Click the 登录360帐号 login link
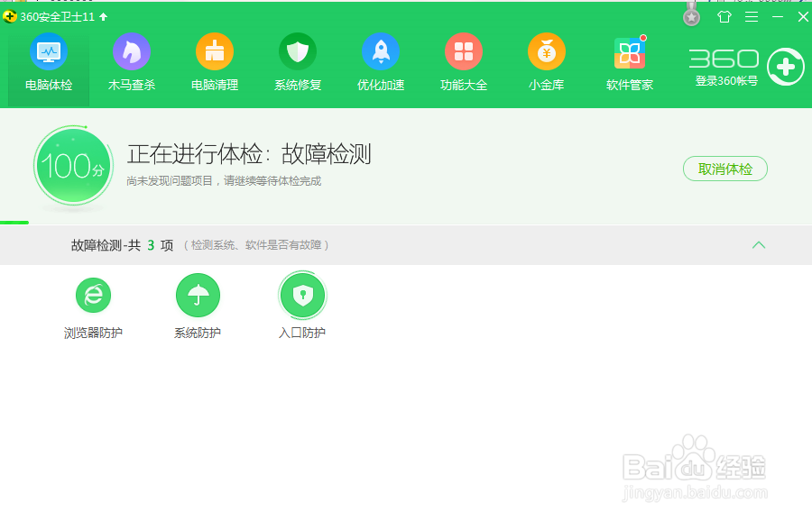The height and width of the screenshot is (521, 812). pos(726,81)
